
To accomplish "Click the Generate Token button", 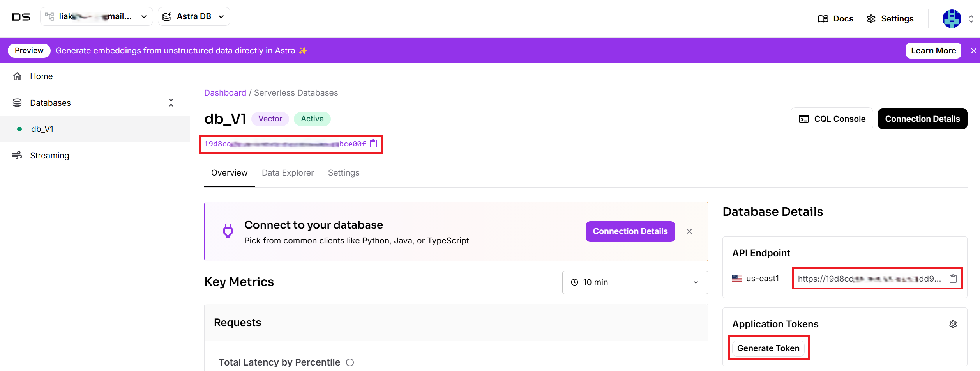I will pos(768,348).
